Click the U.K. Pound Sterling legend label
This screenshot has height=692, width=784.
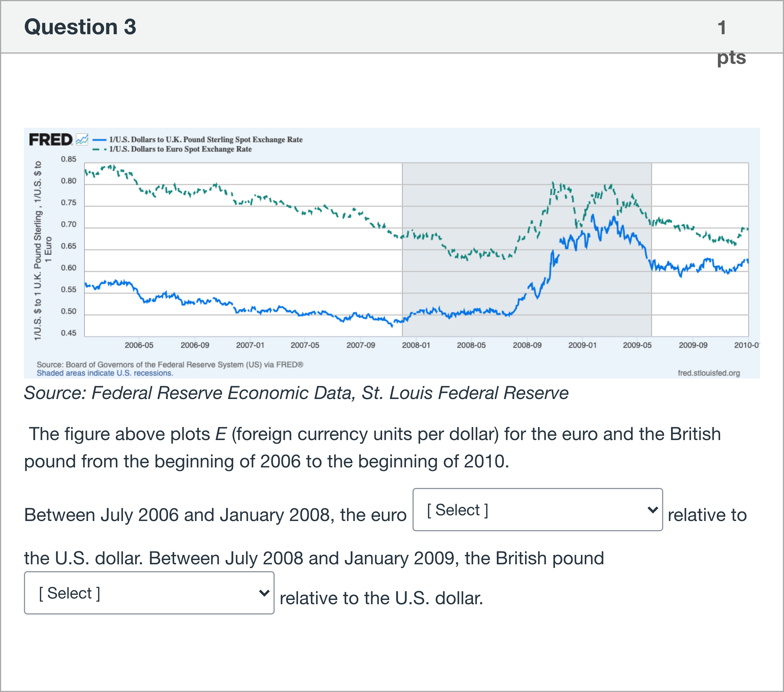(206, 140)
